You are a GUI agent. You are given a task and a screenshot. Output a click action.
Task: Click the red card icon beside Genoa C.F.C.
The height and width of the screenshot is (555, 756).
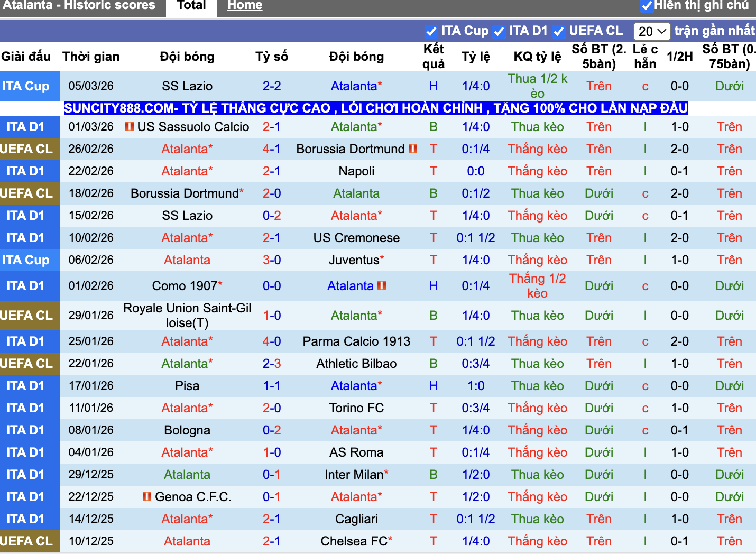click(147, 497)
